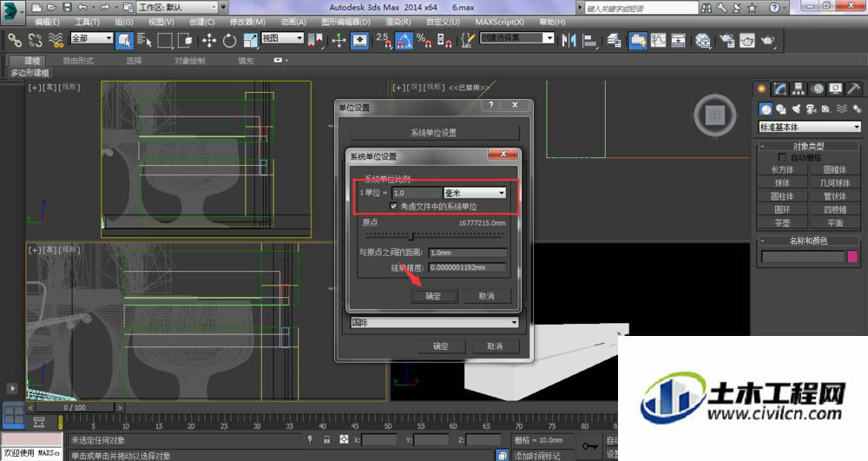Open the 编辑(E) menu
This screenshot has width=868, height=461.
click(x=47, y=22)
